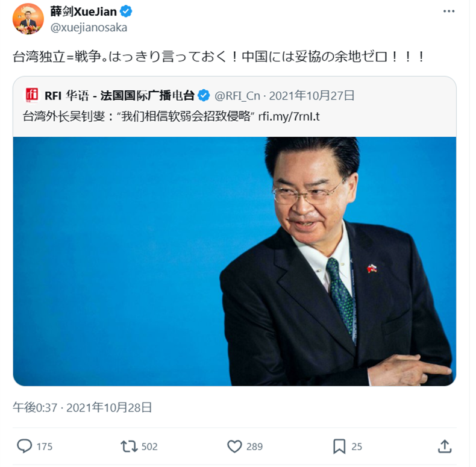The image size is (476, 467).
Task: Click the @RFI_Cn handle
Action: pos(237,96)
